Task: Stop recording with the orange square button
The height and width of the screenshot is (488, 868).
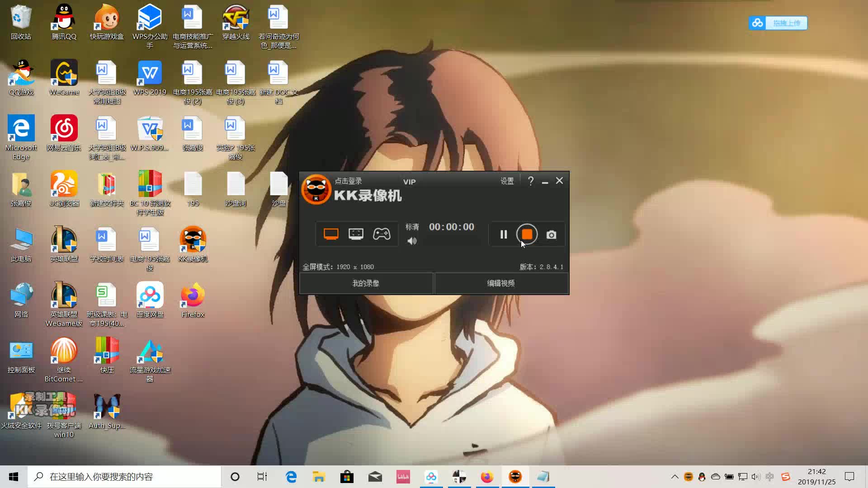Action: (527, 234)
